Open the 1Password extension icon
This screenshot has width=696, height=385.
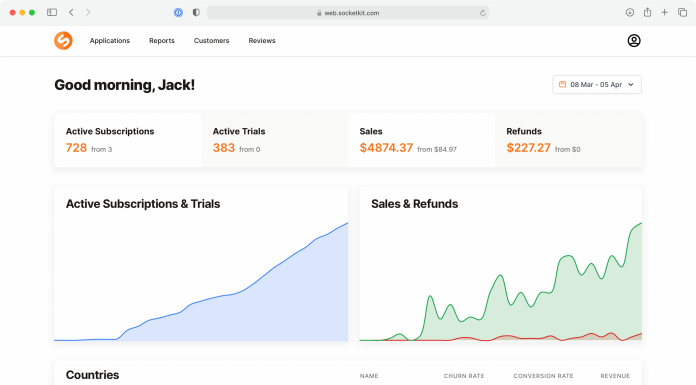[x=178, y=12]
